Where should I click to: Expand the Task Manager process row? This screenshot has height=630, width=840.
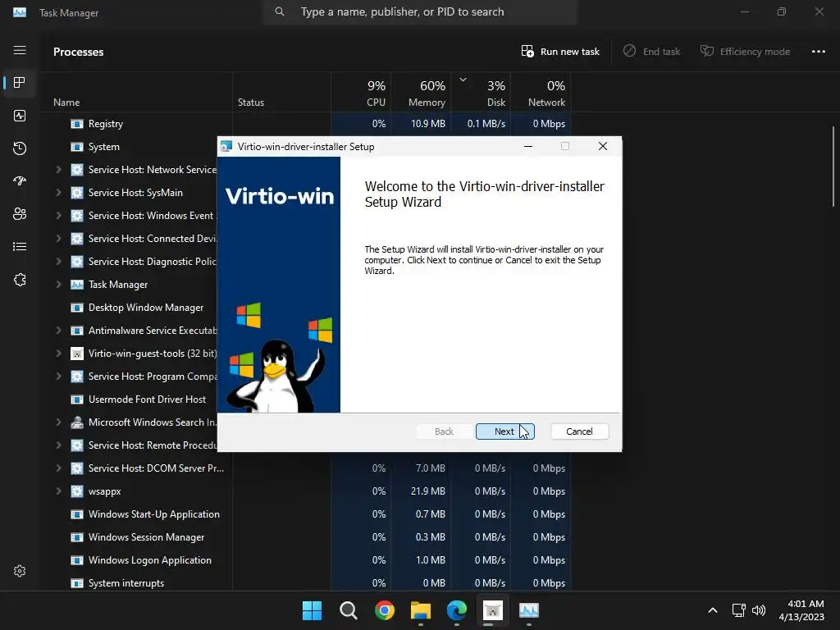click(58, 285)
